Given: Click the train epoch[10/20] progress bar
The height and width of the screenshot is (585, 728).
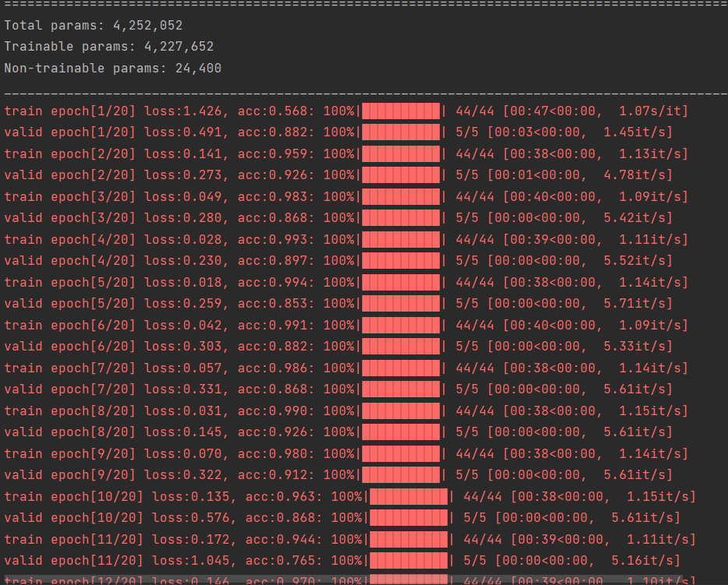Looking at the screenshot, I should pos(409,497).
